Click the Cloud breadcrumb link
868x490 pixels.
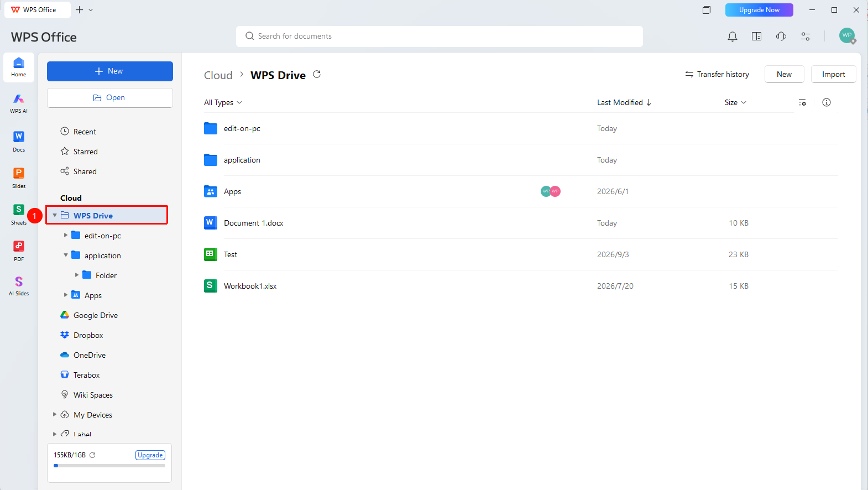click(x=218, y=75)
